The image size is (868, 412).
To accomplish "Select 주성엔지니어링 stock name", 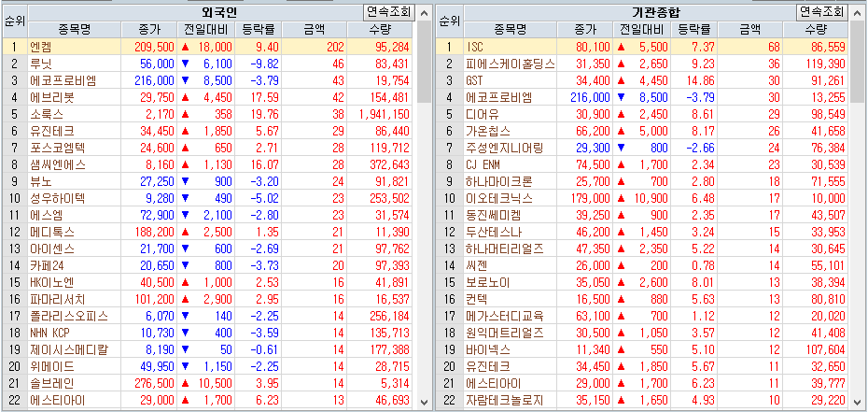I will tap(504, 148).
